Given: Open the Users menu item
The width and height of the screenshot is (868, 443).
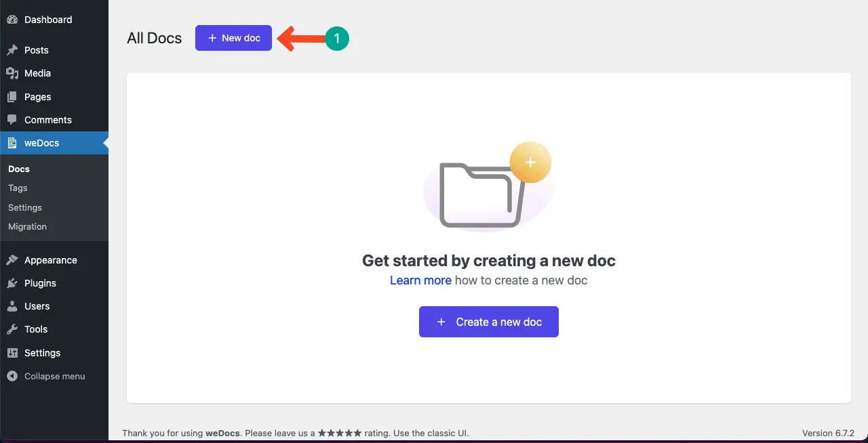Looking at the screenshot, I should pos(54,306).
